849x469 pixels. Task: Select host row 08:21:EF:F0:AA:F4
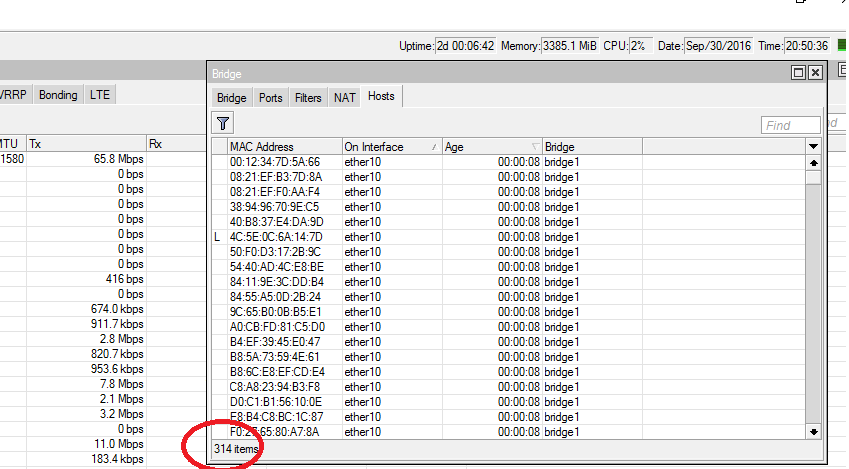(508, 192)
